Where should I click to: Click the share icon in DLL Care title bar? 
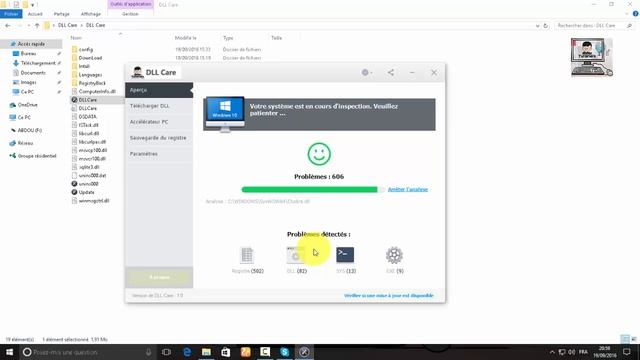391,73
